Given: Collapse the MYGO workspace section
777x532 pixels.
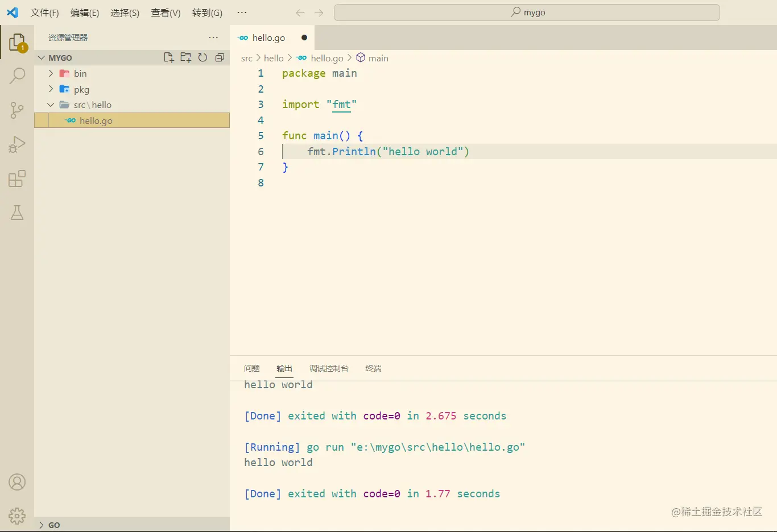Looking at the screenshot, I should click(x=132, y=57).
